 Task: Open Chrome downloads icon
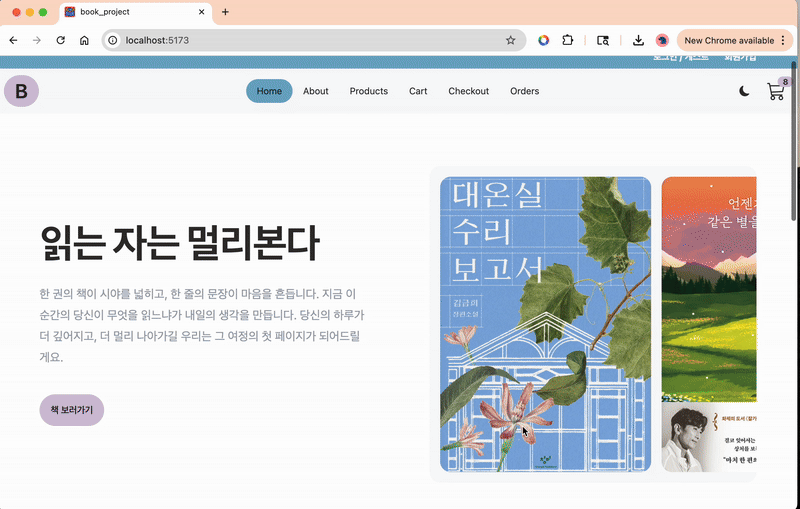click(638, 40)
